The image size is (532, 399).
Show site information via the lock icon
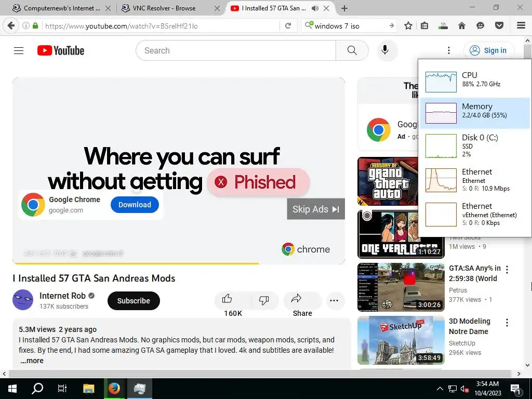tap(35, 26)
